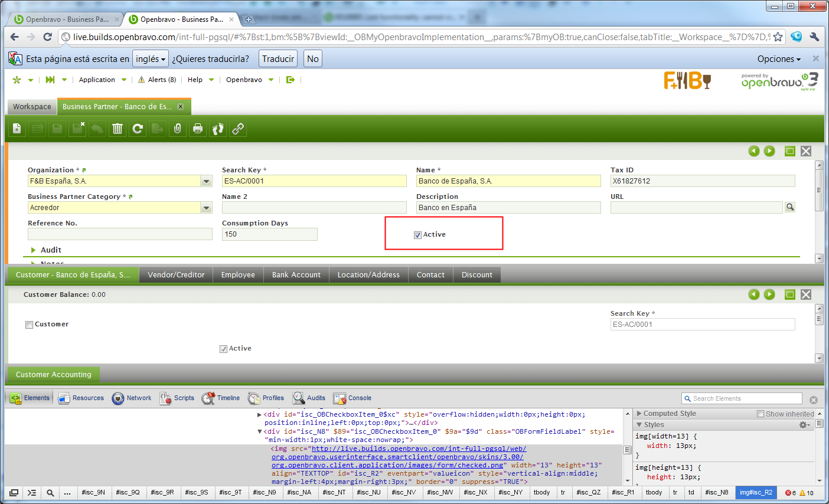The width and height of the screenshot is (829, 504).
Task: Open the Application menu
Action: coord(97,80)
